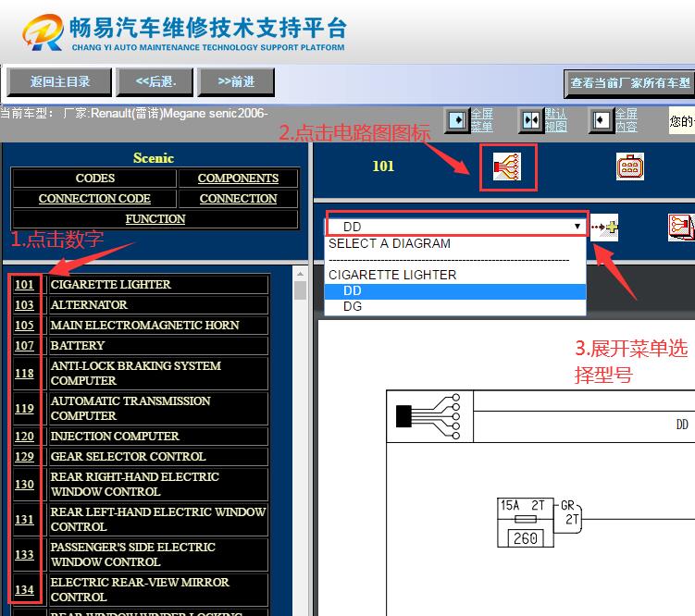This screenshot has width=695, height=616.
Task: Click REAR LEFT-HAND ELECTRIC WINDOW CONTROL text
Action: coord(158,519)
